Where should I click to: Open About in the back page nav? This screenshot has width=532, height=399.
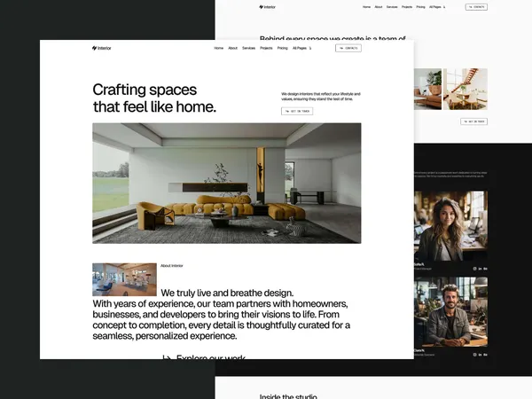click(x=379, y=7)
